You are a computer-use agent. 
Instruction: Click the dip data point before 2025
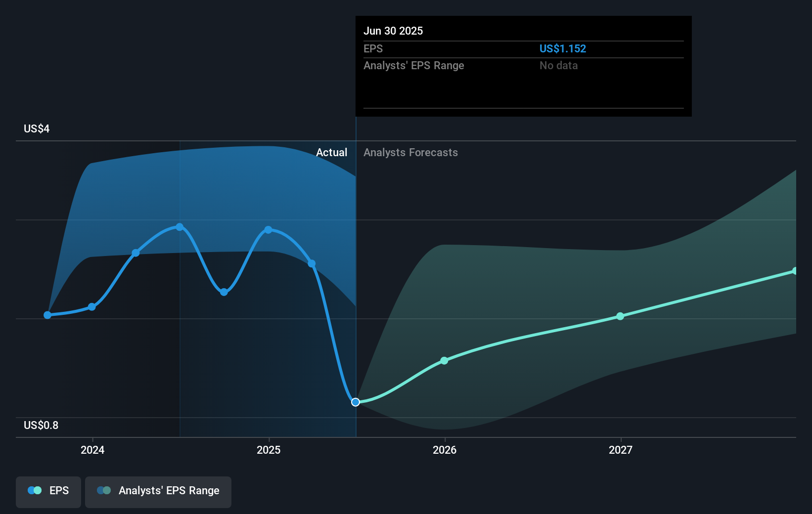[x=224, y=292]
